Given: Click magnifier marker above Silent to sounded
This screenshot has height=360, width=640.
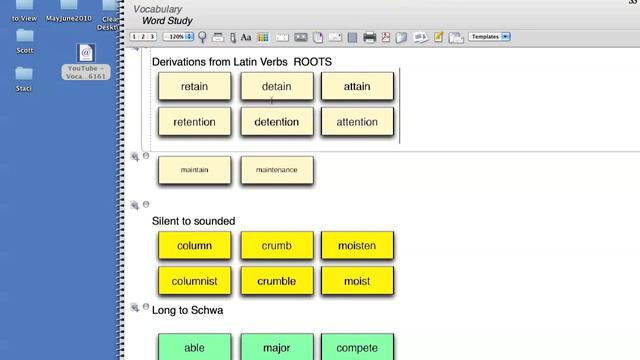Looking at the screenshot, I should click(135, 205).
